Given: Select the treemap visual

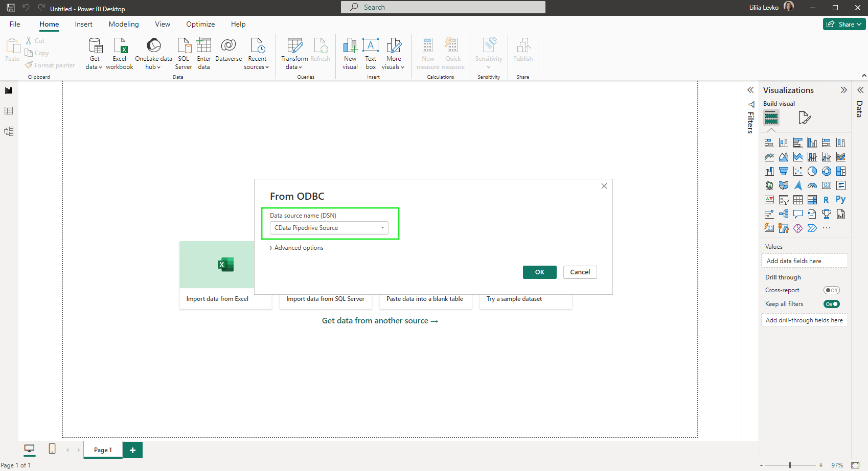Looking at the screenshot, I should 840,171.
